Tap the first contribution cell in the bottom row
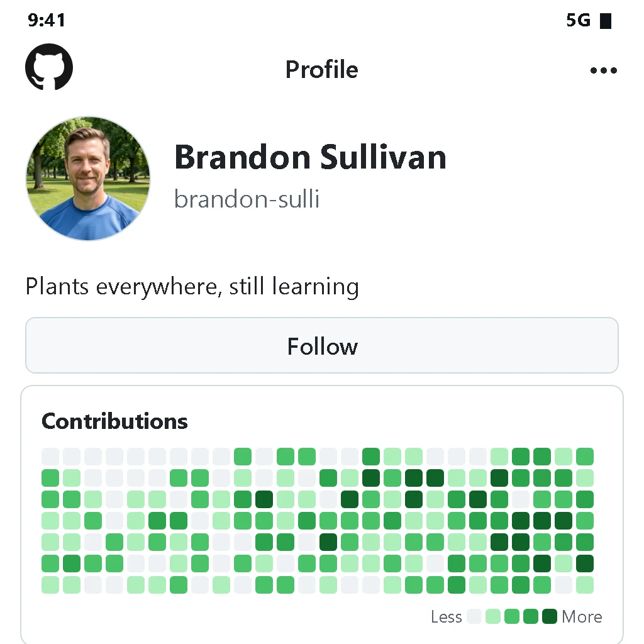Screen dimensions: 644x644 (x=50, y=585)
